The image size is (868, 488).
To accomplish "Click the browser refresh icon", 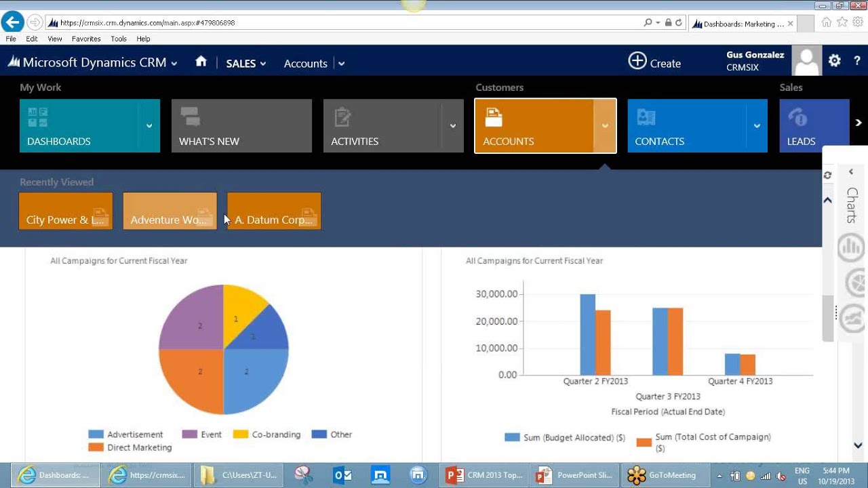I will coord(679,22).
